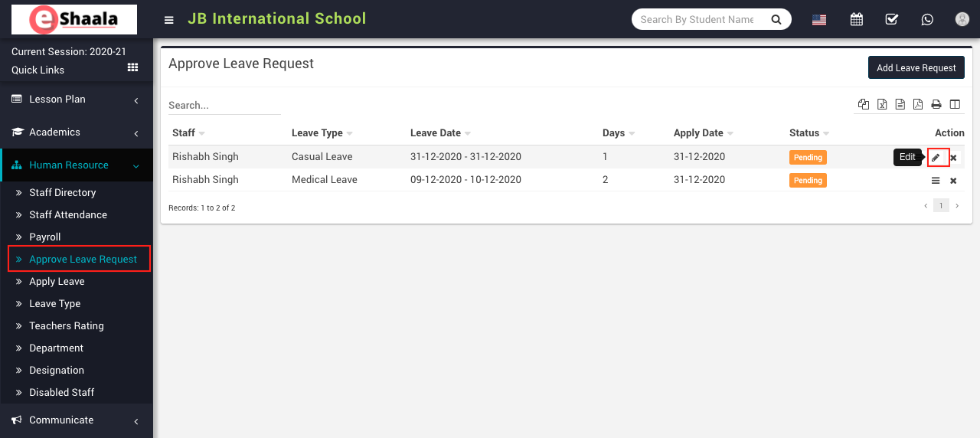This screenshot has width=980, height=438.
Task: Open the task checklist icon in header
Action: (892, 20)
